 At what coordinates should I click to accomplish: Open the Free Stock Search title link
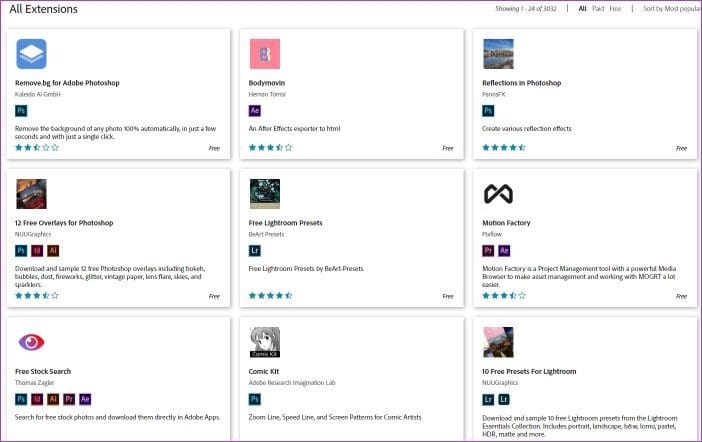(x=43, y=371)
